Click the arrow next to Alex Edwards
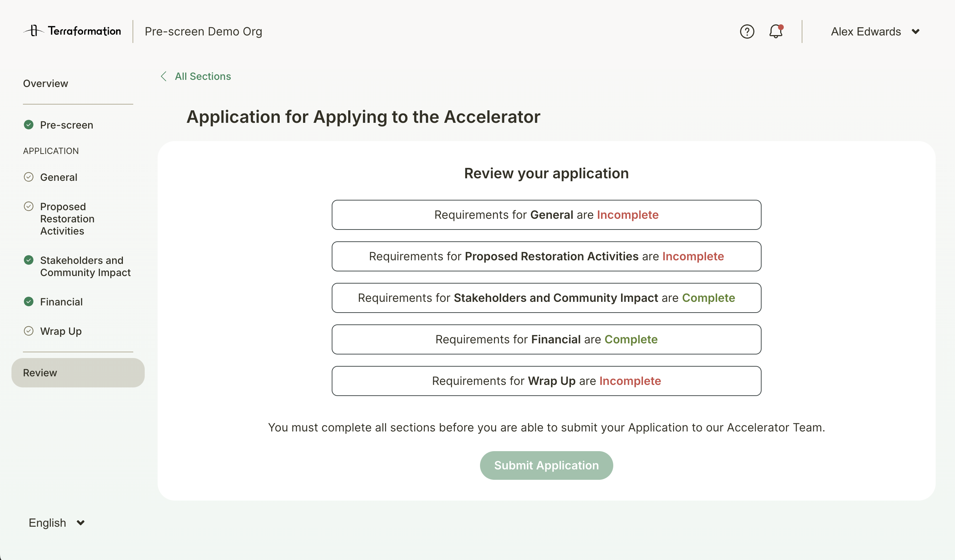Screen dimensions: 955x560 tap(916, 32)
